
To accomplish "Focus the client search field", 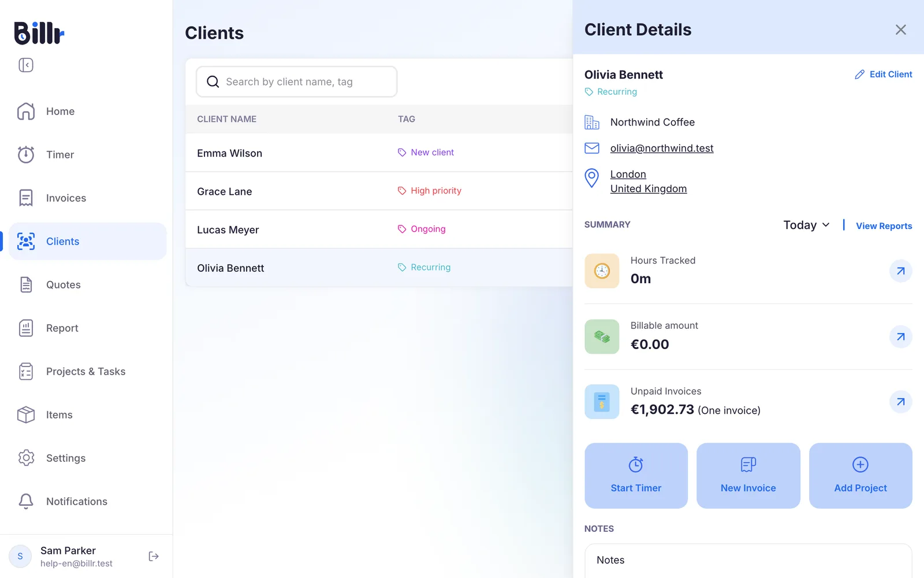I will [x=296, y=81].
